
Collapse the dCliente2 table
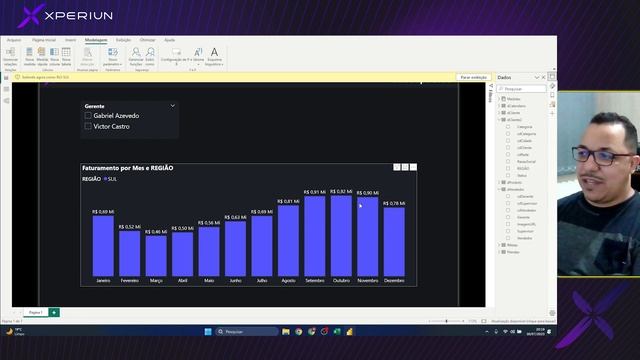(x=499, y=120)
